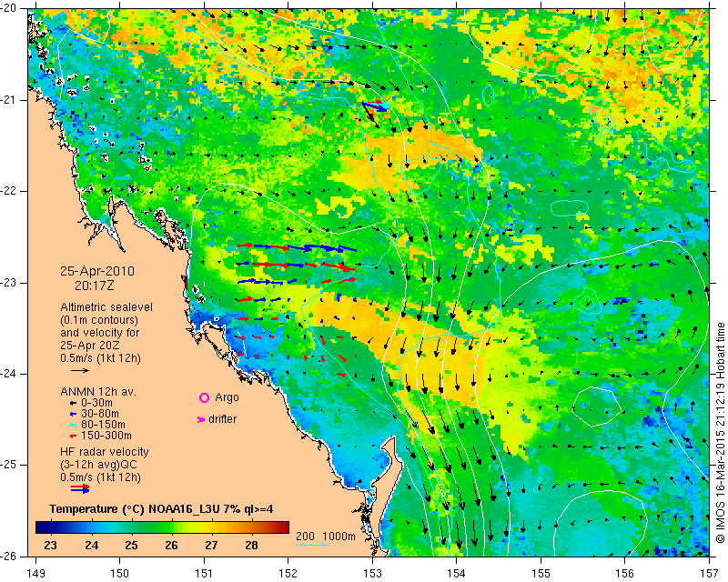Screen dimensions: 728x582
Task: Click the magenta Argo circle marker in legend
Action: pyautogui.click(x=204, y=397)
